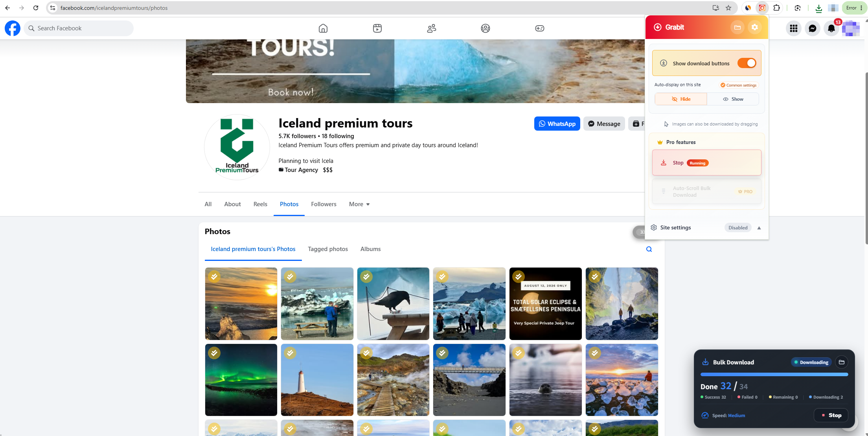Open the Facebook menu grid icon
Viewport: 868px width, 436px height.
click(x=794, y=28)
